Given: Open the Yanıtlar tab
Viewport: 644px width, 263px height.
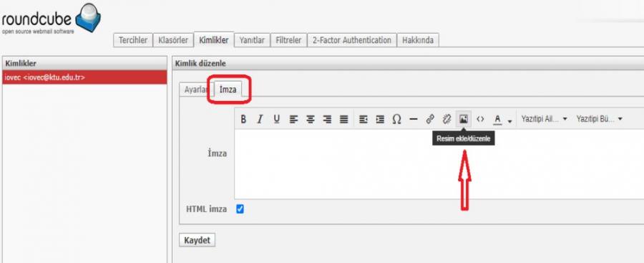Looking at the screenshot, I should 252,40.
